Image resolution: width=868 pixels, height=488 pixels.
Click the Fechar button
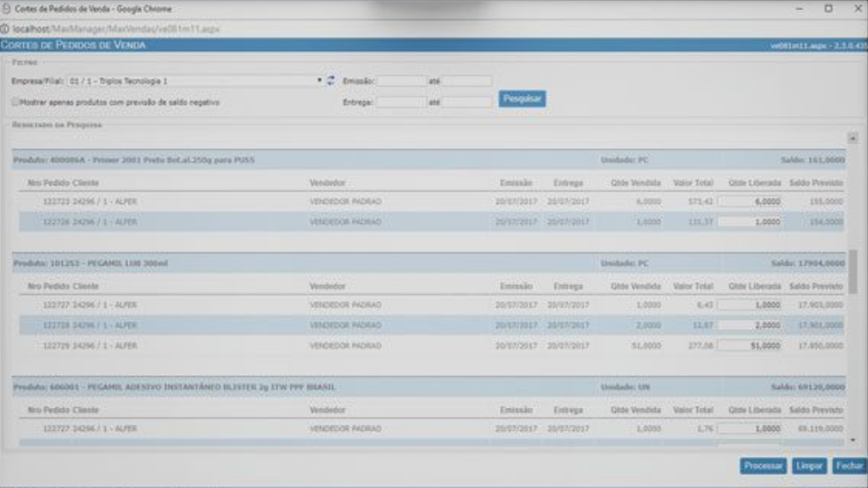849,466
